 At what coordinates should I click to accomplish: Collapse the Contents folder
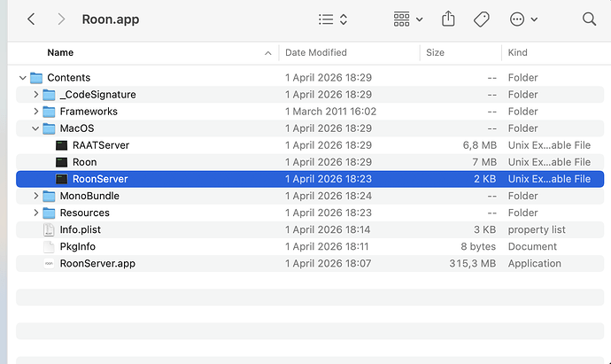pos(23,78)
